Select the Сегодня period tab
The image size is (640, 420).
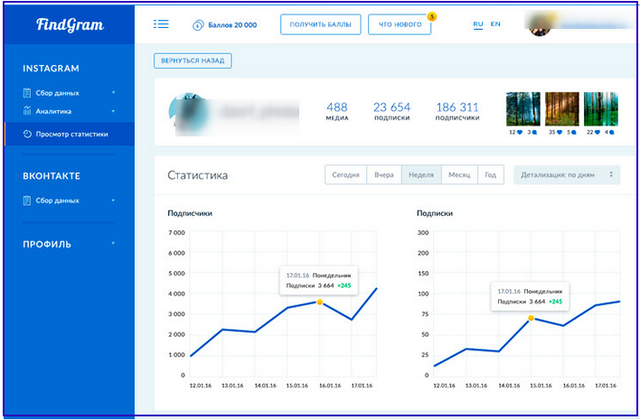[344, 175]
